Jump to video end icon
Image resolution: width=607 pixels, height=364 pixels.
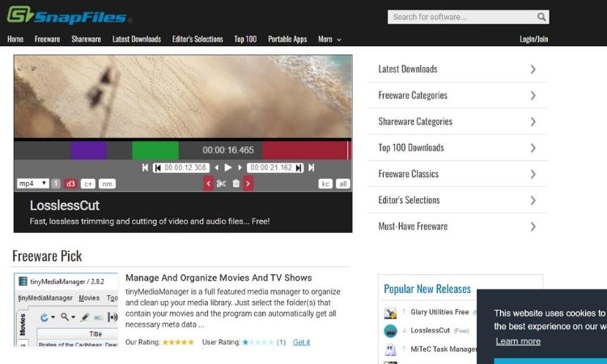pyautogui.click(x=312, y=167)
